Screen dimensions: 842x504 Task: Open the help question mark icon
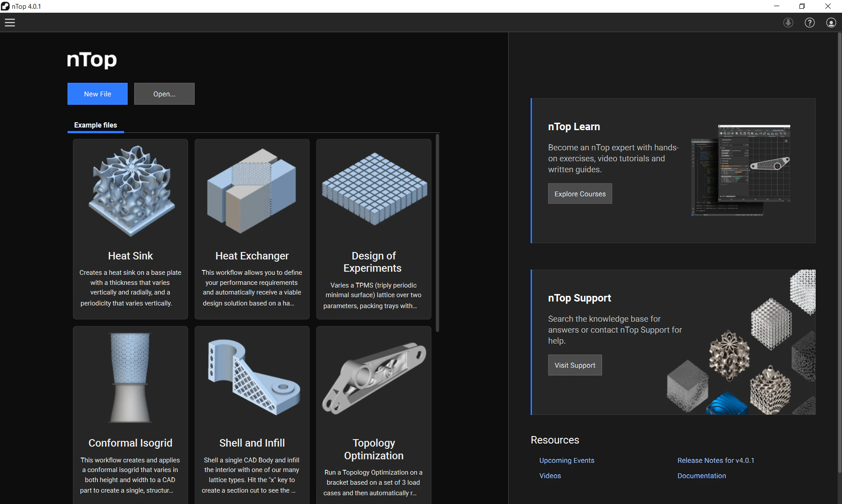pyautogui.click(x=810, y=23)
